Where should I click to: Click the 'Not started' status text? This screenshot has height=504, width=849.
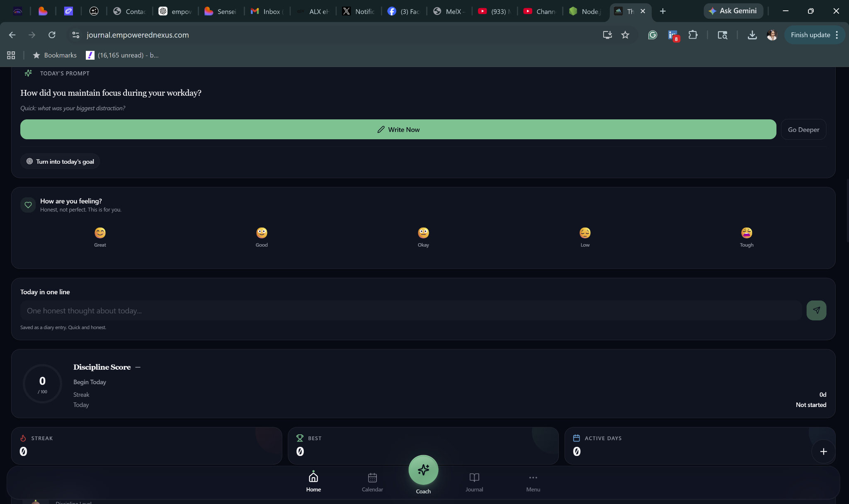[x=811, y=405]
